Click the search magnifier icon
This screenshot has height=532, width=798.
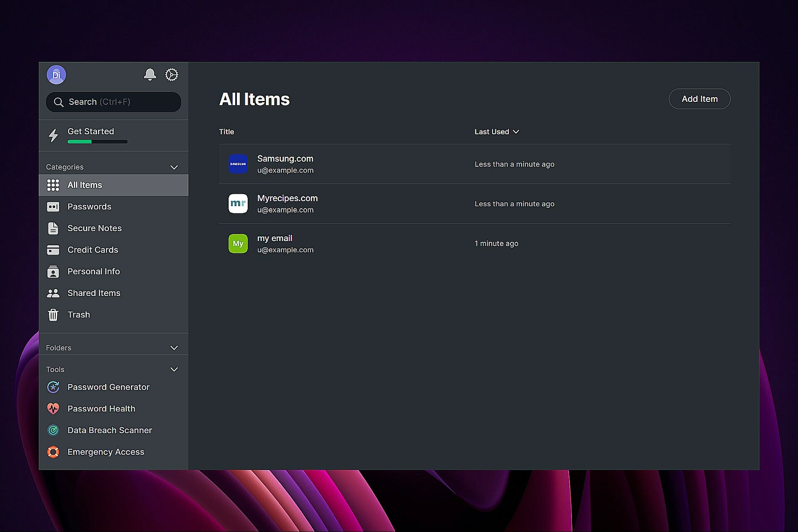click(x=59, y=102)
